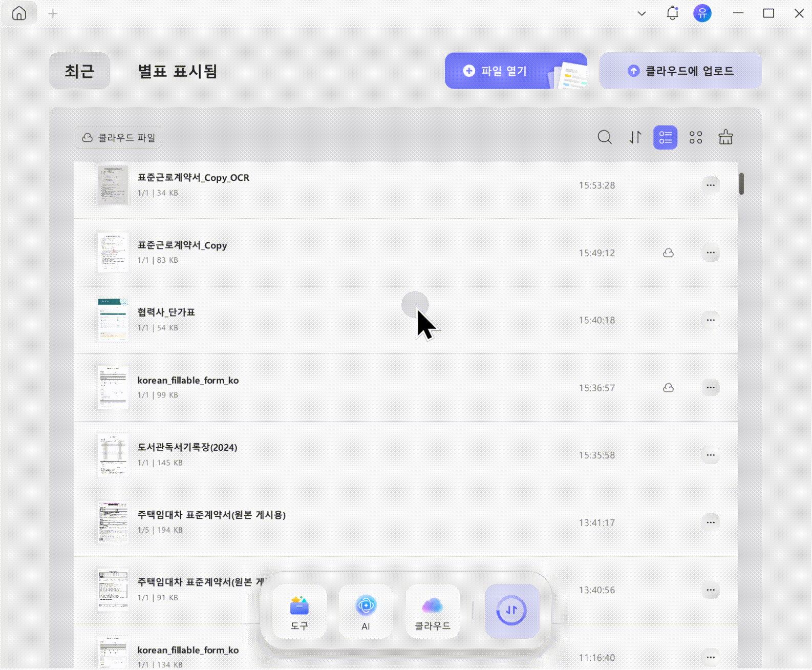
Task: Click the sync transfer circular button
Action: (x=512, y=611)
